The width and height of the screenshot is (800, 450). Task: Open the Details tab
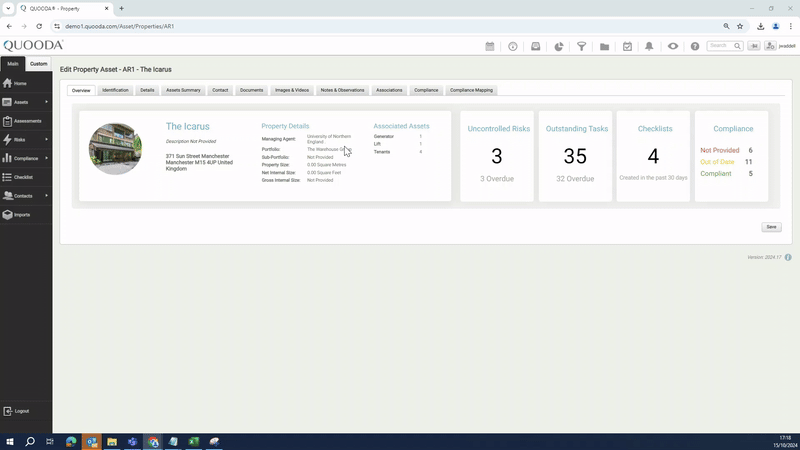[x=147, y=90]
